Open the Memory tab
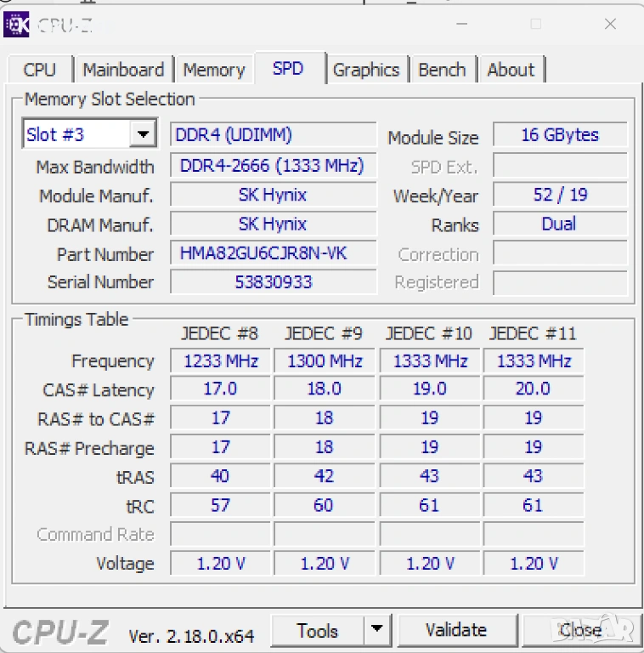 214,70
